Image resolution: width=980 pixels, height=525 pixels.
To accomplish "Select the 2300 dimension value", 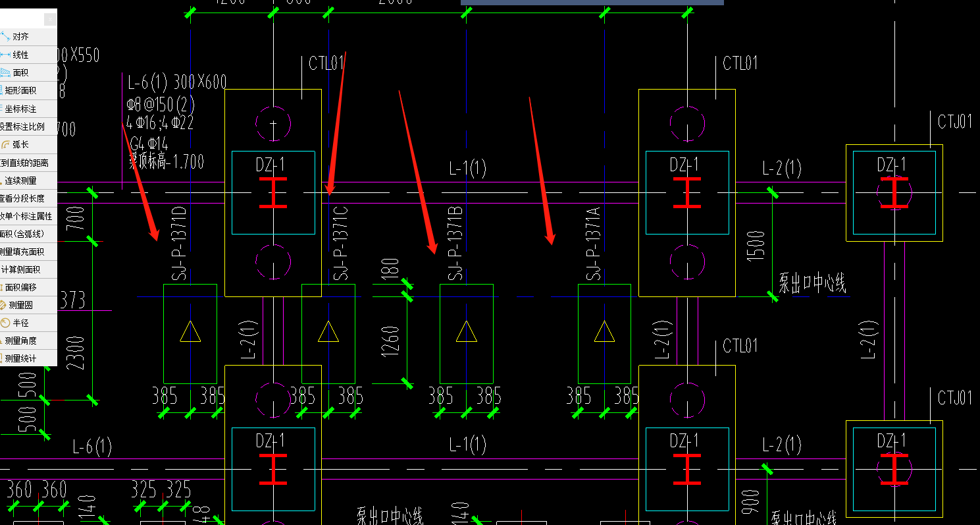I will 76,353.
